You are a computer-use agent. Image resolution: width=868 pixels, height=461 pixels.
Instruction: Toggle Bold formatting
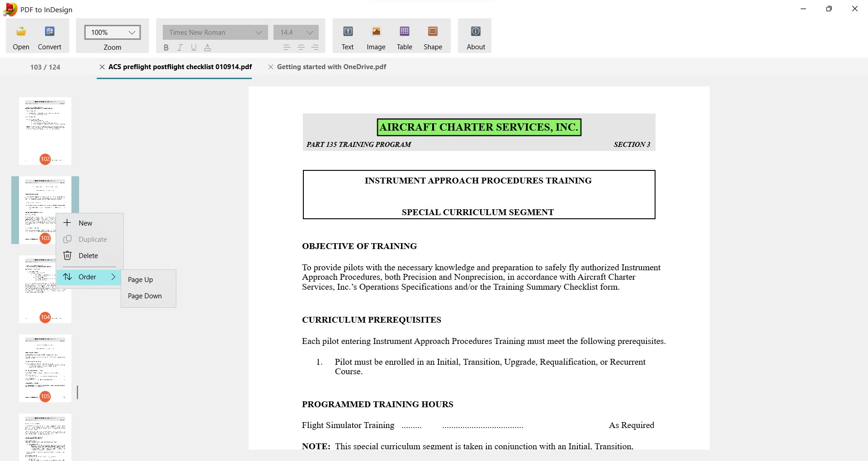coord(166,47)
